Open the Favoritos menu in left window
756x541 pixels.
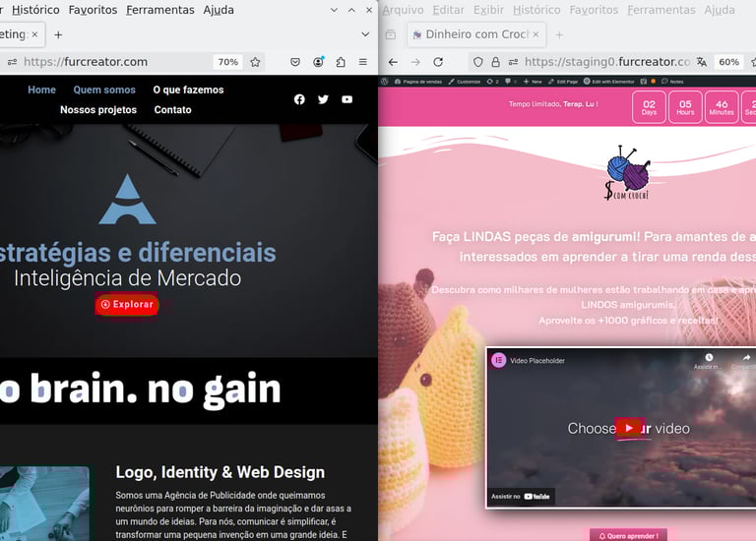pos(93,10)
